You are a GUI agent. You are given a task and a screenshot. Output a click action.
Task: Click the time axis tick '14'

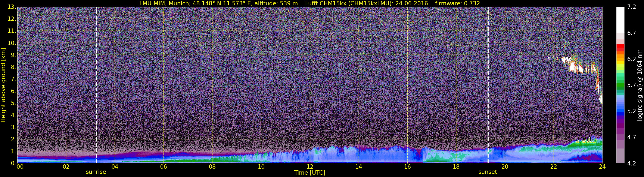click(x=358, y=167)
